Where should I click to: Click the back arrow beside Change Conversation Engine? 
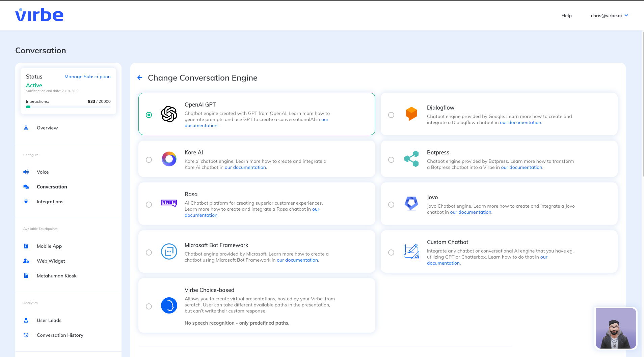point(140,78)
